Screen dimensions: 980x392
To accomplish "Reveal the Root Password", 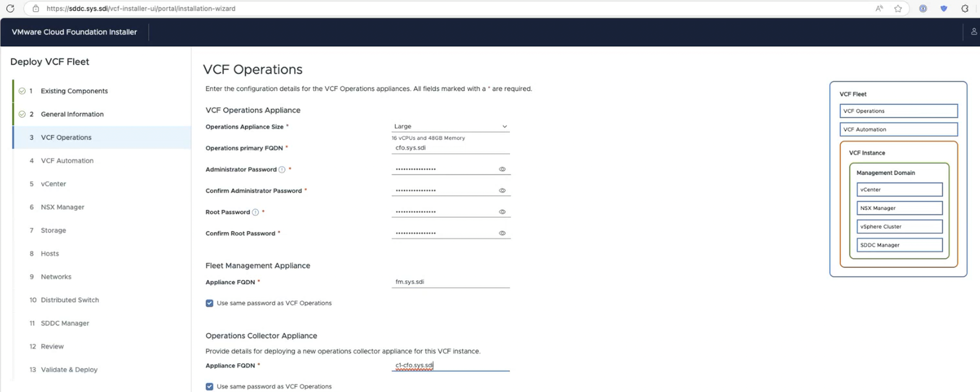I will 502,212.
